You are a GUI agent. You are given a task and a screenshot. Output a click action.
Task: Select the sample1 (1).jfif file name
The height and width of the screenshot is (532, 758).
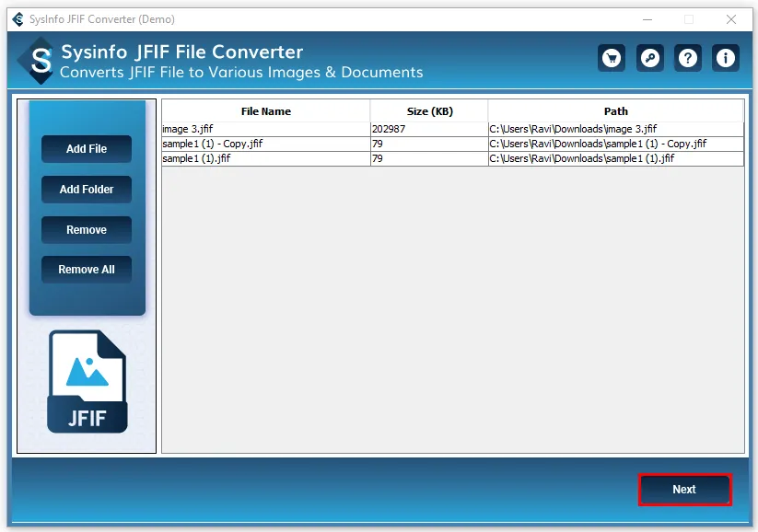point(266,158)
